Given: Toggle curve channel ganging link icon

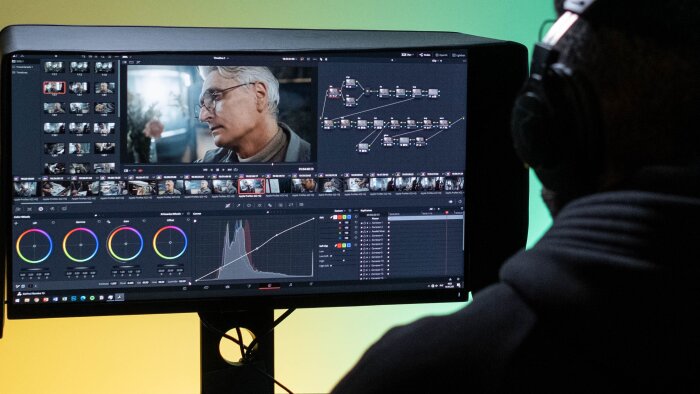Looking at the screenshot, I should pos(331,217).
